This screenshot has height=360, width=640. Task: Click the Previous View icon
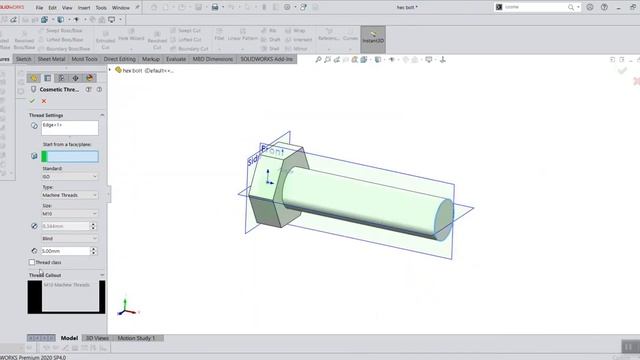click(337, 60)
